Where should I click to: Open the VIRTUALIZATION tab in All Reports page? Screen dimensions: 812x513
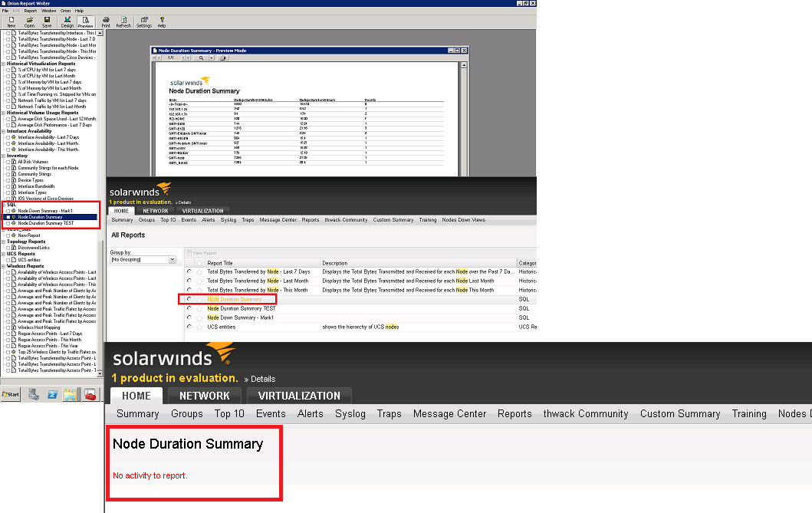(x=202, y=211)
